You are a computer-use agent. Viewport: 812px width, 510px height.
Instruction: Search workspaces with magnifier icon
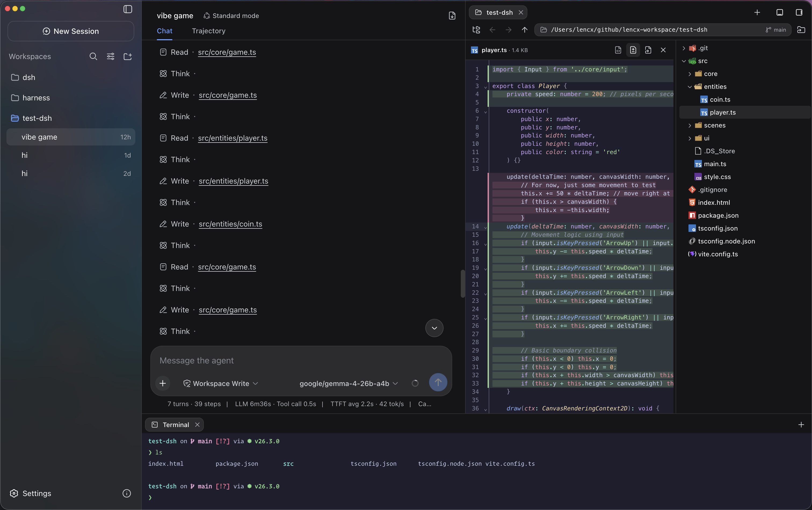pyautogui.click(x=93, y=56)
